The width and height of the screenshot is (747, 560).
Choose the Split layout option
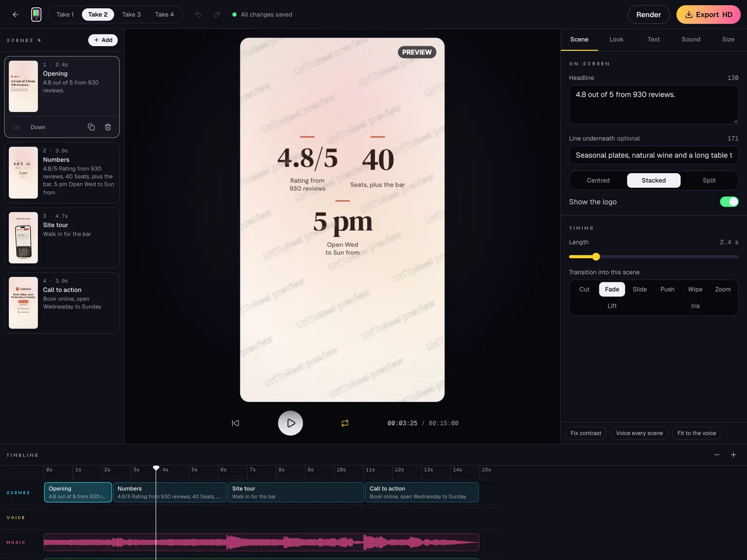tap(709, 180)
